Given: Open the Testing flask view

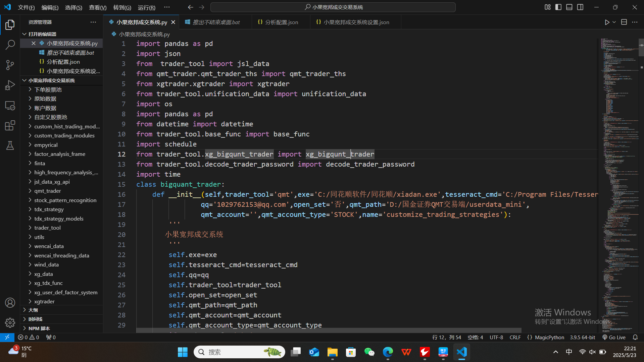Looking at the screenshot, I should (x=10, y=145).
